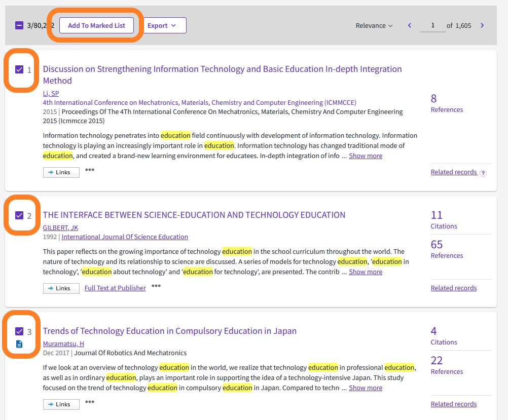508x420 pixels.
Task: Uncheck the checkbox for record 1
Action: click(x=19, y=69)
